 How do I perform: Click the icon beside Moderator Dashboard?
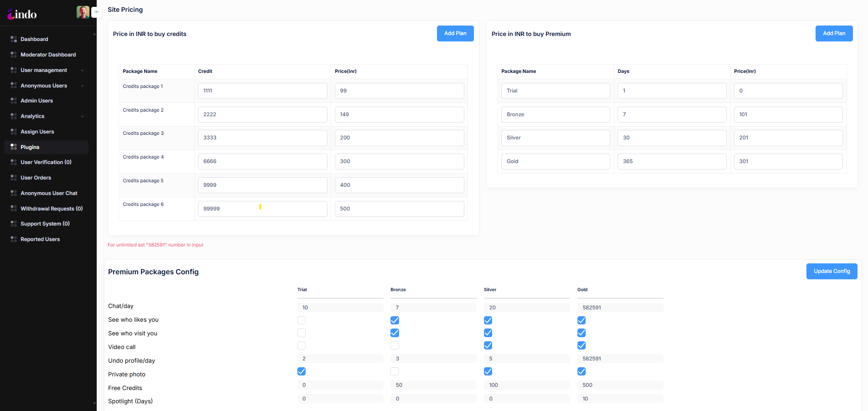[x=14, y=55]
